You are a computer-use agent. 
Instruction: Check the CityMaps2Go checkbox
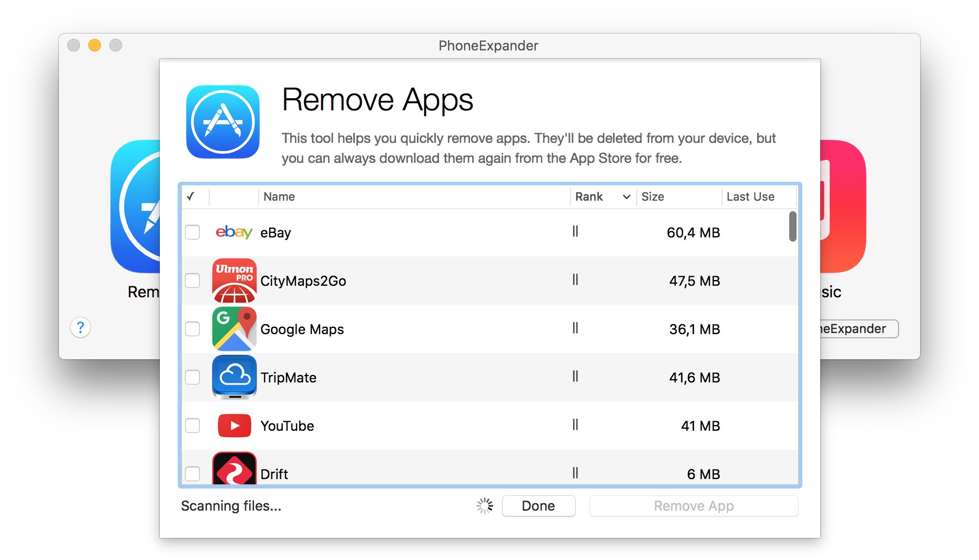point(192,281)
